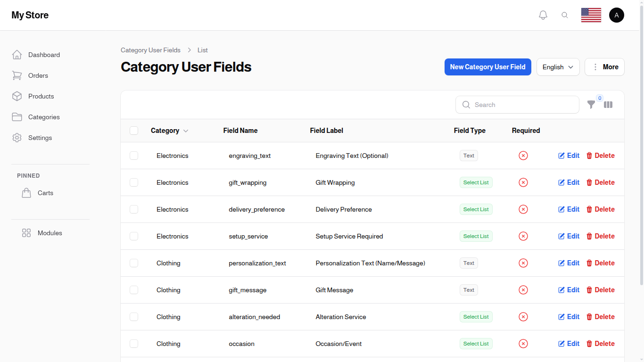Open the More options menu
The height and width of the screenshot is (362, 644).
pos(604,67)
